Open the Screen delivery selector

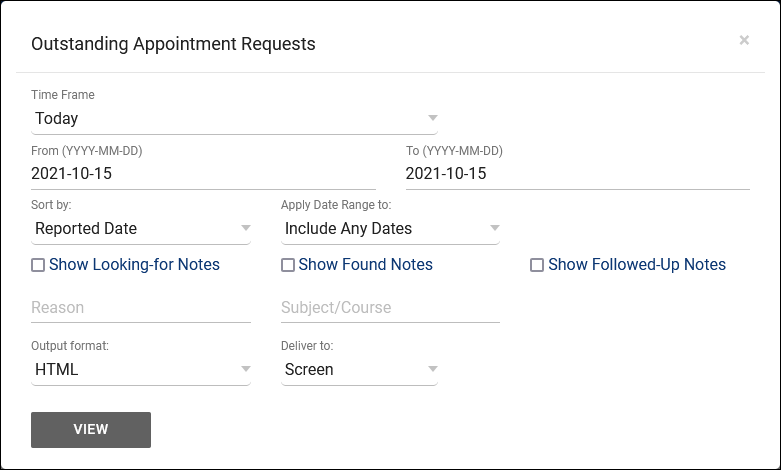(x=350, y=370)
